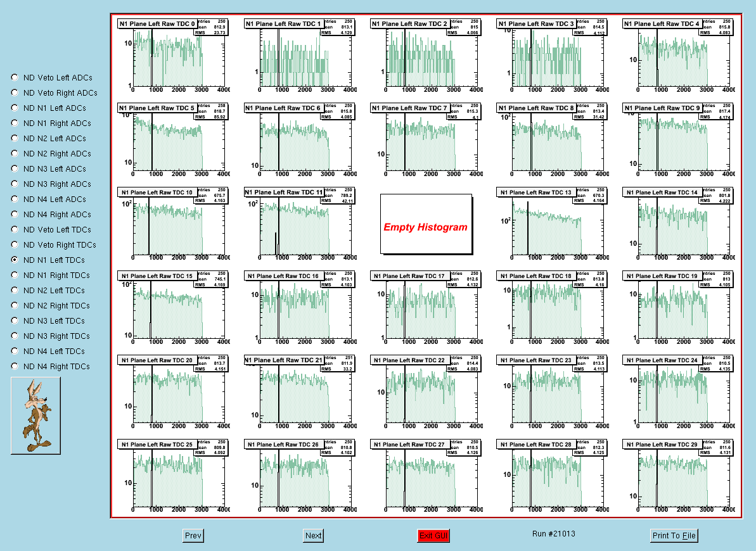Viewport: 756px width, 551px height.
Task: Select ND Veto Left ADCs radio button
Action: click(x=15, y=77)
